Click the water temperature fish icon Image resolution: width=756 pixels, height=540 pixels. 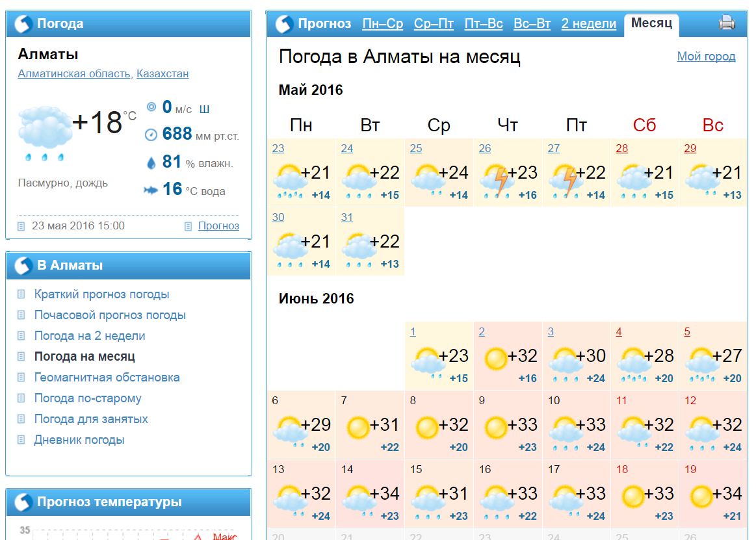point(151,190)
